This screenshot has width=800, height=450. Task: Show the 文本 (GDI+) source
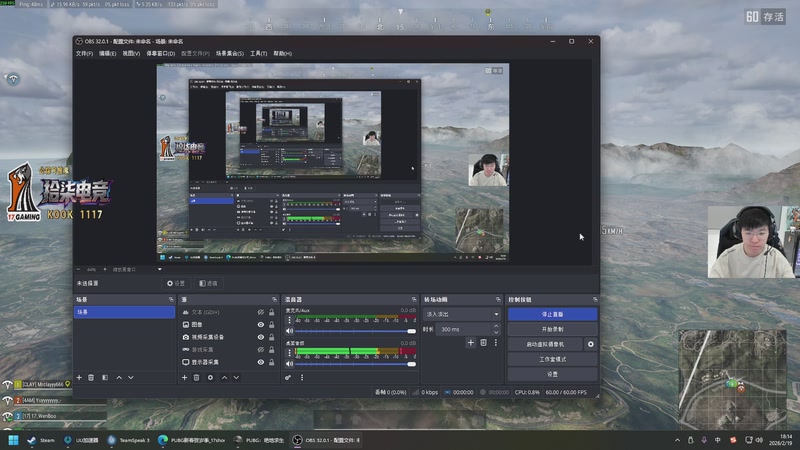coord(261,312)
